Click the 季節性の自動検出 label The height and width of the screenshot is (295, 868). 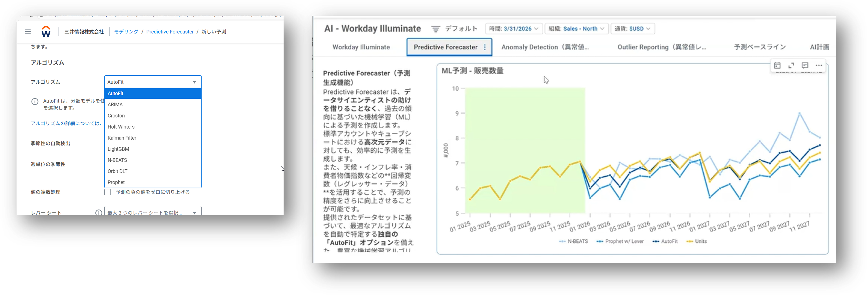pyautogui.click(x=51, y=144)
